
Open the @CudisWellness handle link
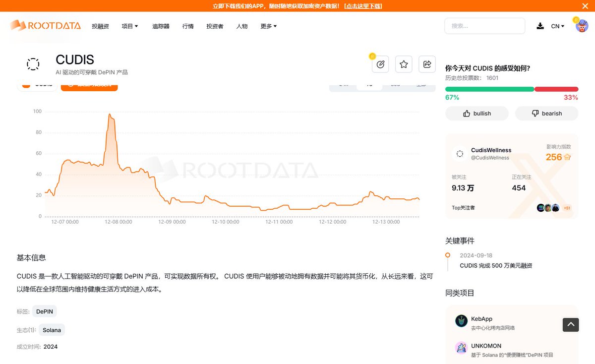(x=490, y=158)
